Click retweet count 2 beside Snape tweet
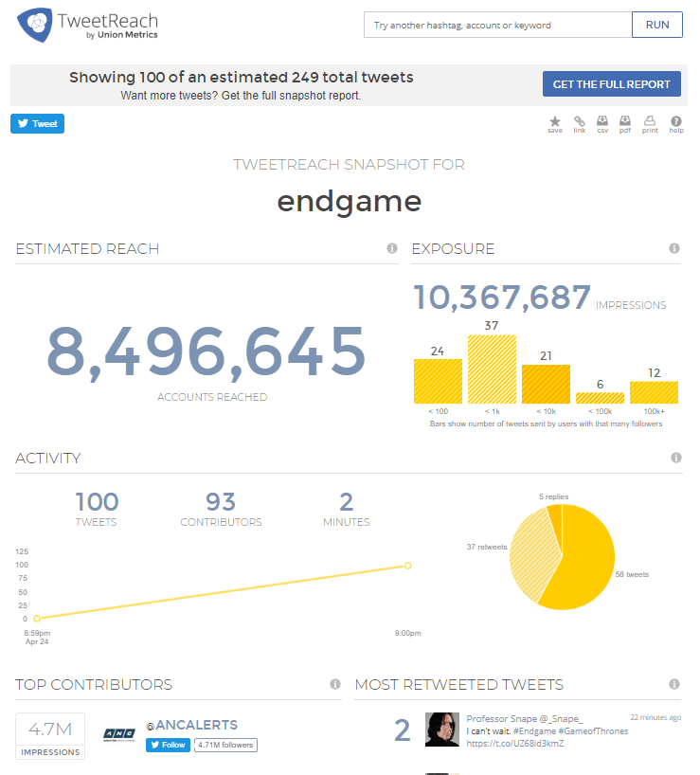Image resolution: width=700 pixels, height=775 pixels. click(403, 730)
